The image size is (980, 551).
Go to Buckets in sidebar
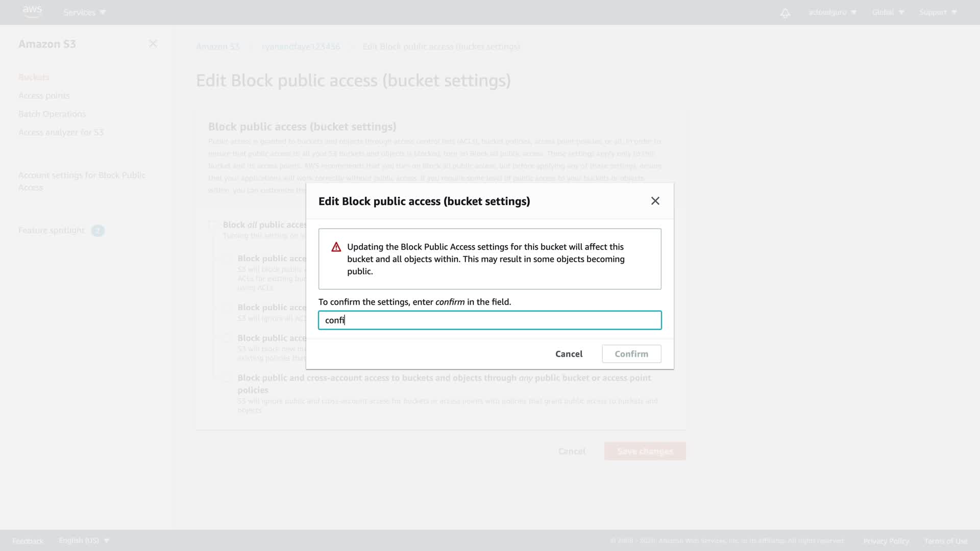[x=34, y=77]
